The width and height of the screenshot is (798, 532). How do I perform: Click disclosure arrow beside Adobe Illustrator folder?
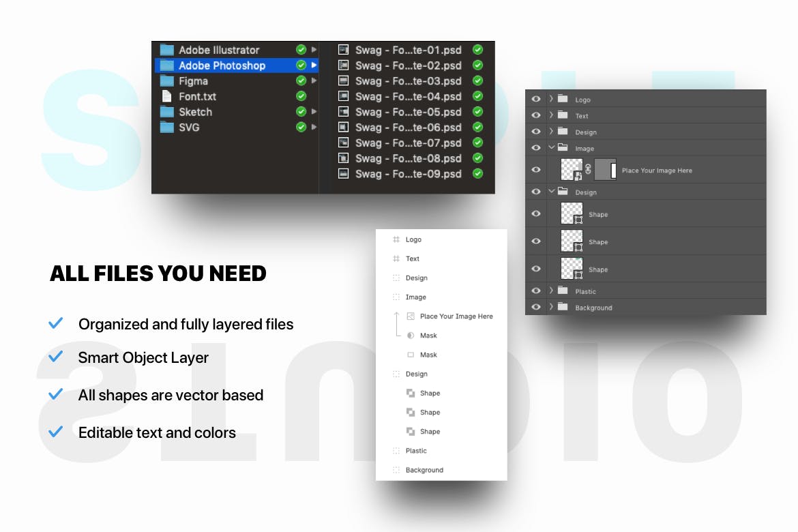[x=314, y=49]
